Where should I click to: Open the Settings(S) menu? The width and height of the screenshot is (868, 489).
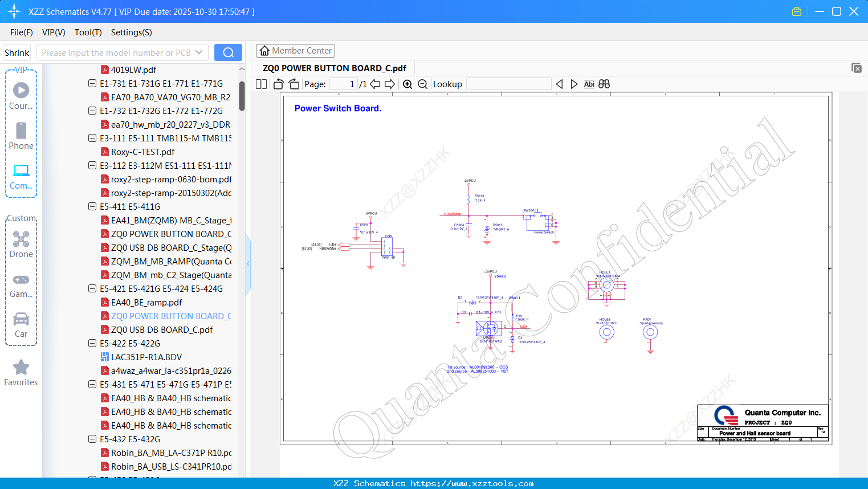[132, 32]
